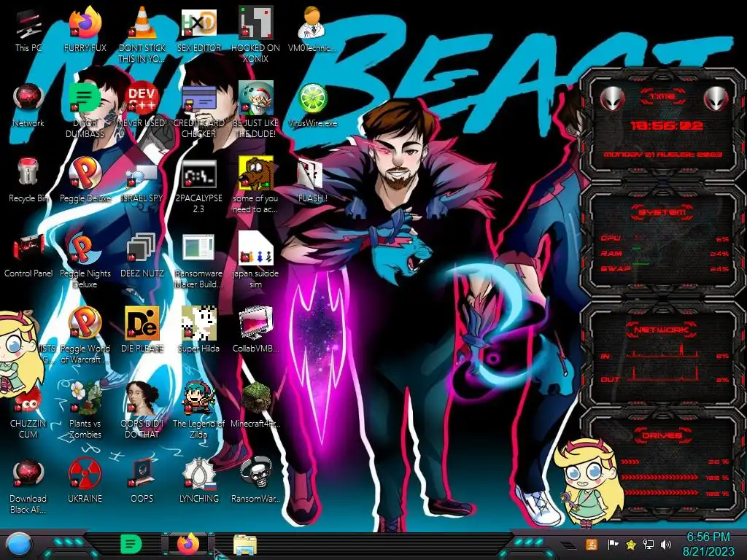747x560 pixels.
Task: Click the RAM usage row in widget
Action: click(665, 253)
